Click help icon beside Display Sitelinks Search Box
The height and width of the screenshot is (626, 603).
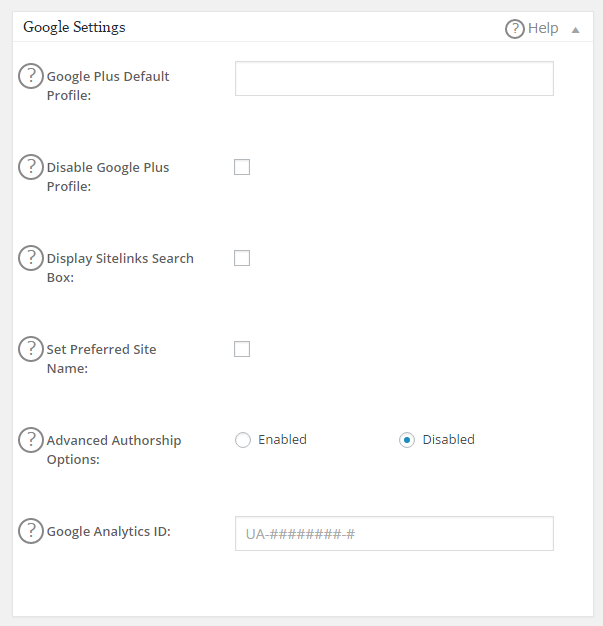[x=31, y=258]
